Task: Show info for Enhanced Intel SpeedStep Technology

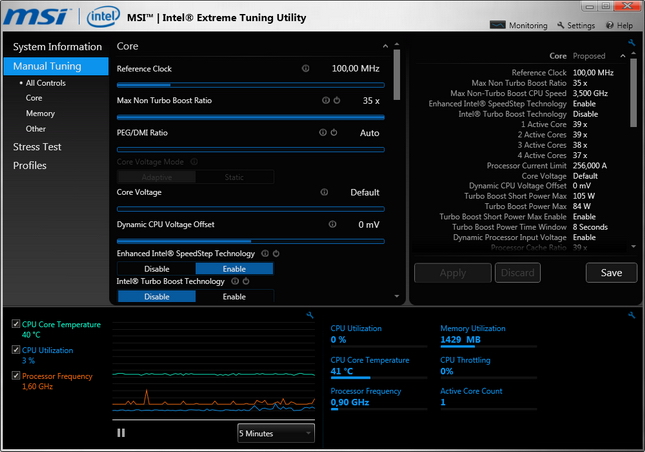Action: pyautogui.click(x=265, y=253)
